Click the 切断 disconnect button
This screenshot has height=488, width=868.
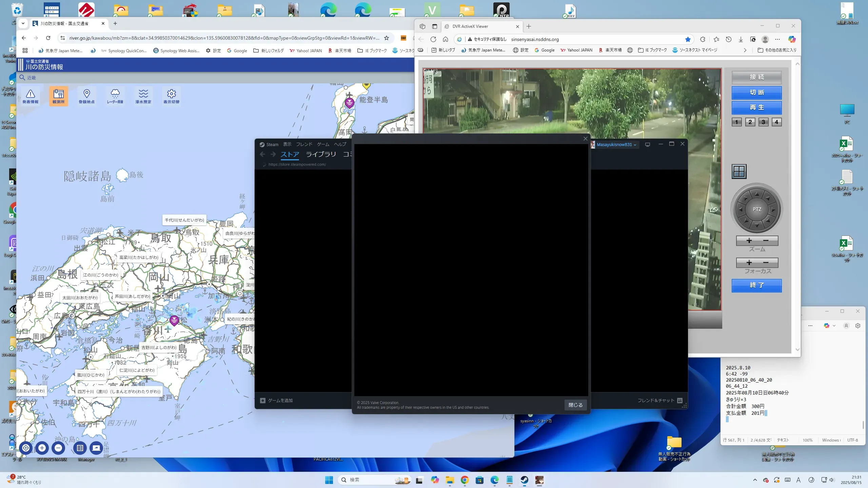click(x=756, y=93)
